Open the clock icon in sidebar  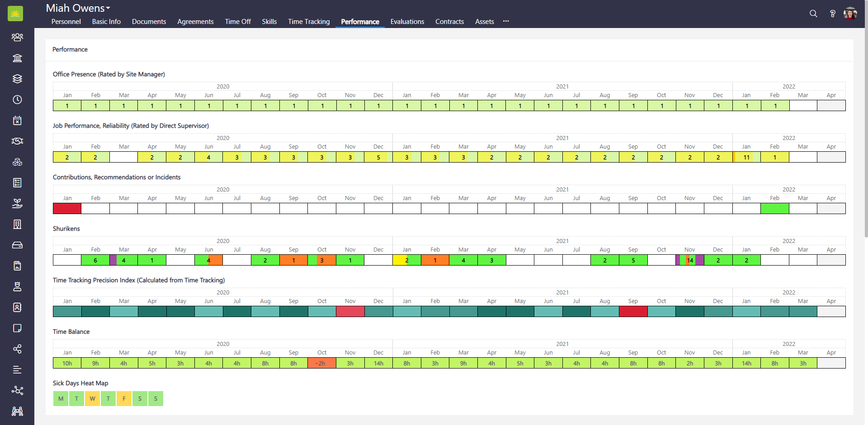[x=17, y=100]
